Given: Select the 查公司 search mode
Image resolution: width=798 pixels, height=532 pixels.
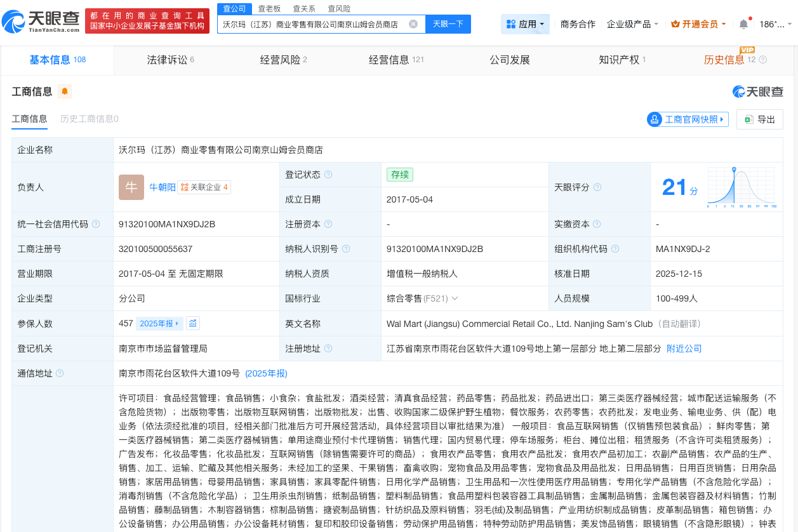Looking at the screenshot, I should (234, 8).
